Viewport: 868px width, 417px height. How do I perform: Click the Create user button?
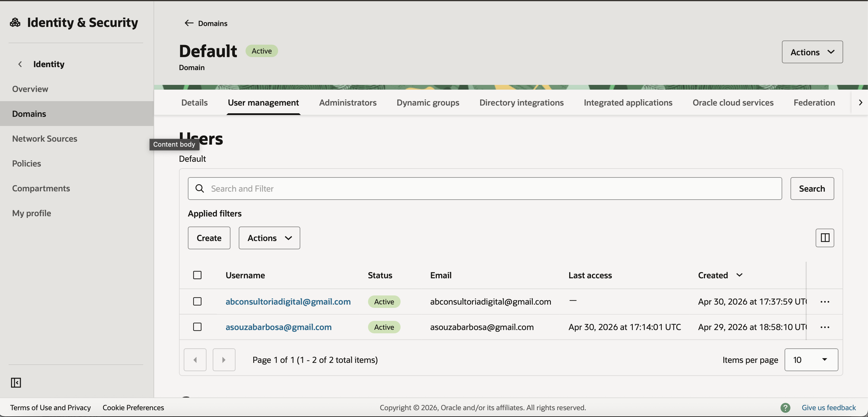(x=209, y=238)
